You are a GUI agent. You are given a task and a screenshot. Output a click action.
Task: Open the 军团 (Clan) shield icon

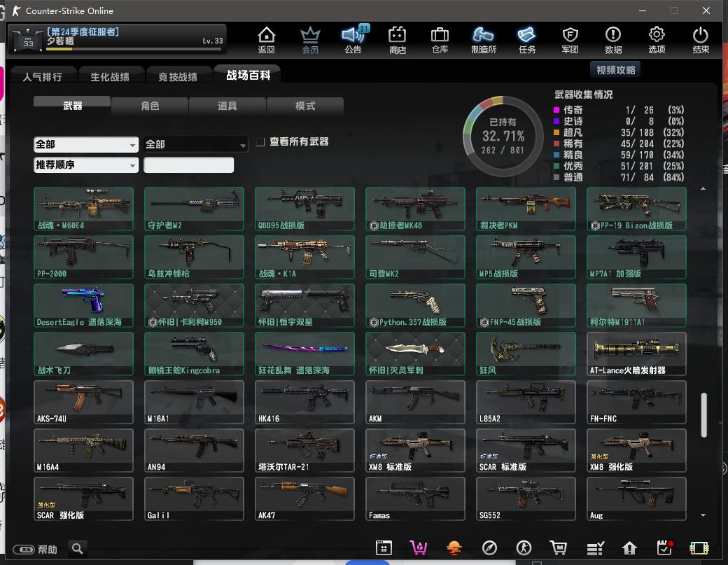570,39
